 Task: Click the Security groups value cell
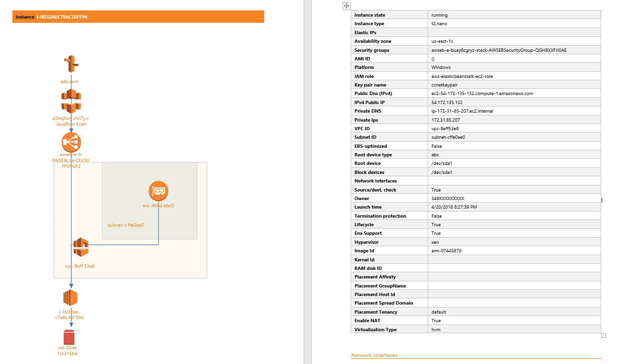point(514,50)
